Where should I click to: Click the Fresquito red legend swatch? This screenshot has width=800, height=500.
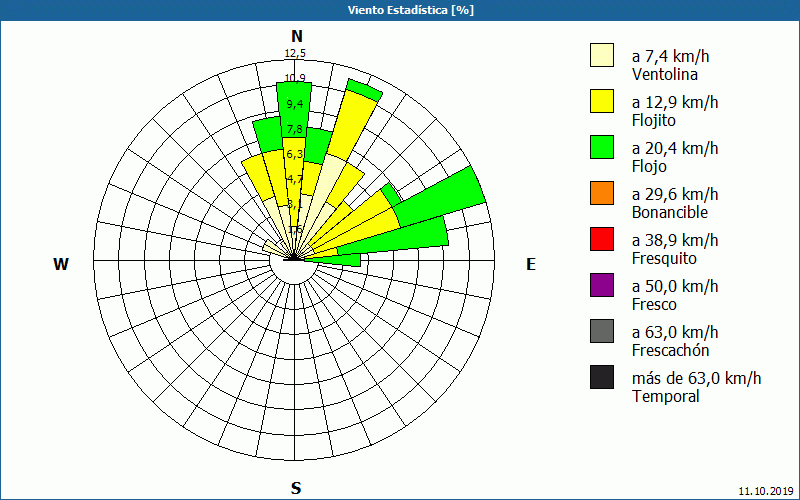(602, 239)
